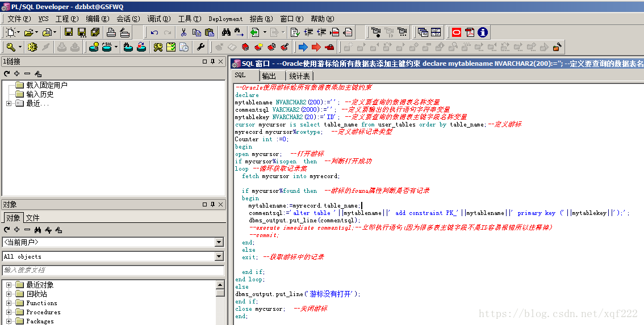This screenshot has height=325, width=644.
Task: Open the 帮助(H) menu
Action: (x=323, y=19)
